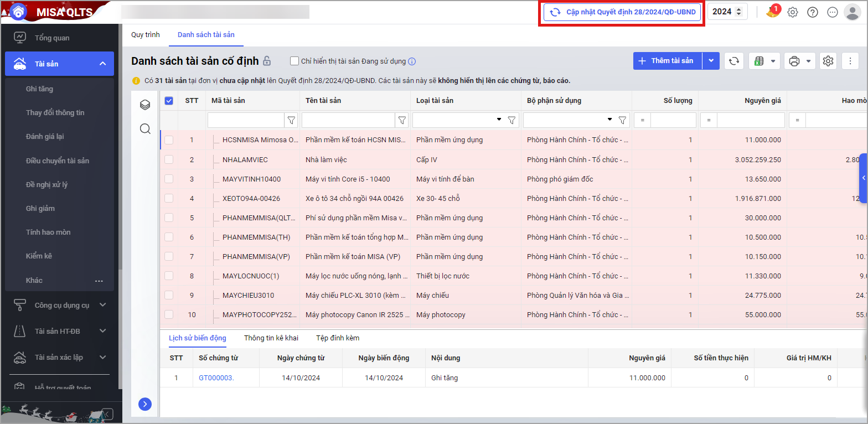Click the Cập nhật Quyết định 28/2024/QĐ-UBND button

click(623, 12)
